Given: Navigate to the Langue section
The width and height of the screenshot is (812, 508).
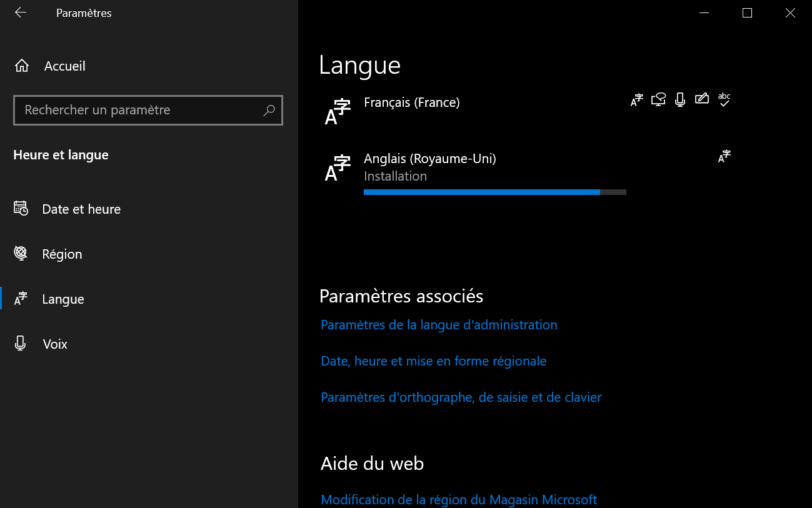Looking at the screenshot, I should point(63,299).
